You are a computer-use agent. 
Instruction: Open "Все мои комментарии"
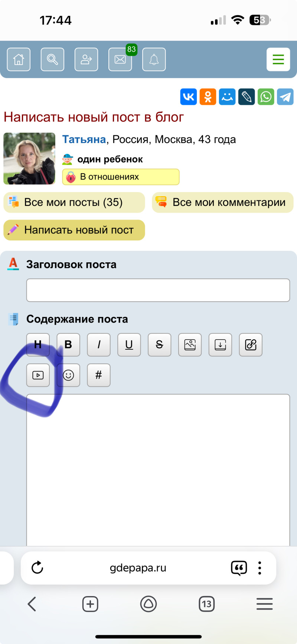222,203
